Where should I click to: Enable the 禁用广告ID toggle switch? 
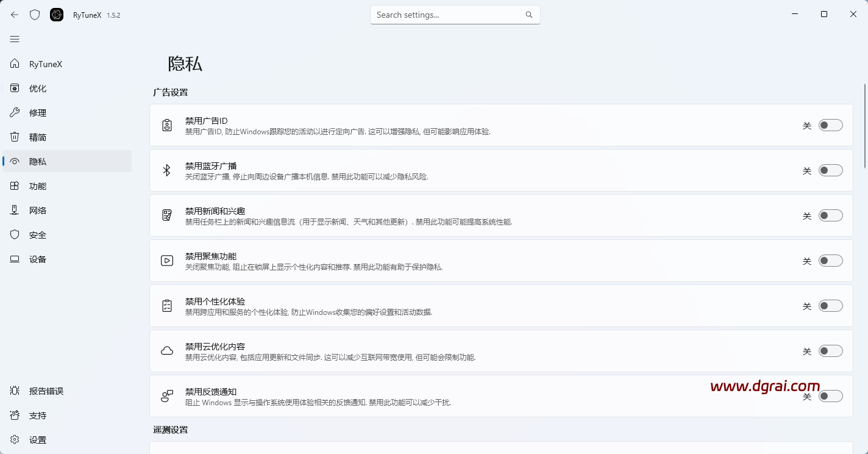(830, 124)
